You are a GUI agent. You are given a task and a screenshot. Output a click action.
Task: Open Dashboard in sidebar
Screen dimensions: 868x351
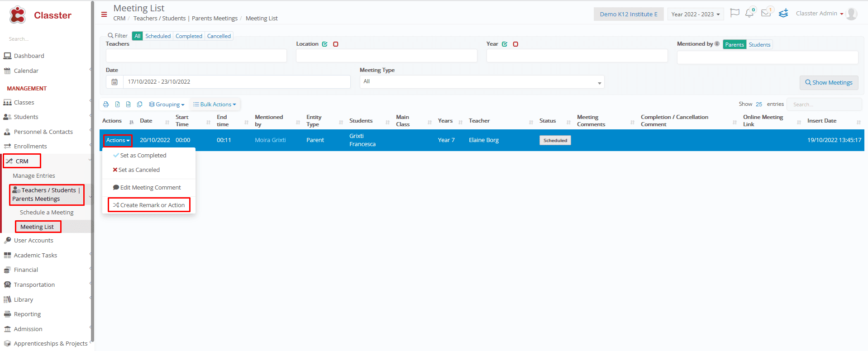click(x=29, y=56)
